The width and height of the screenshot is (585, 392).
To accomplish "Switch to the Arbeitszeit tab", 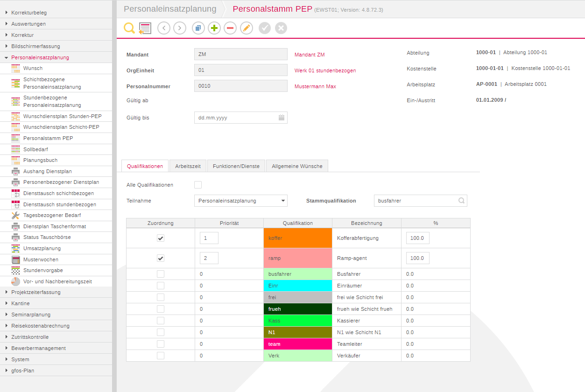I will 188,166.
